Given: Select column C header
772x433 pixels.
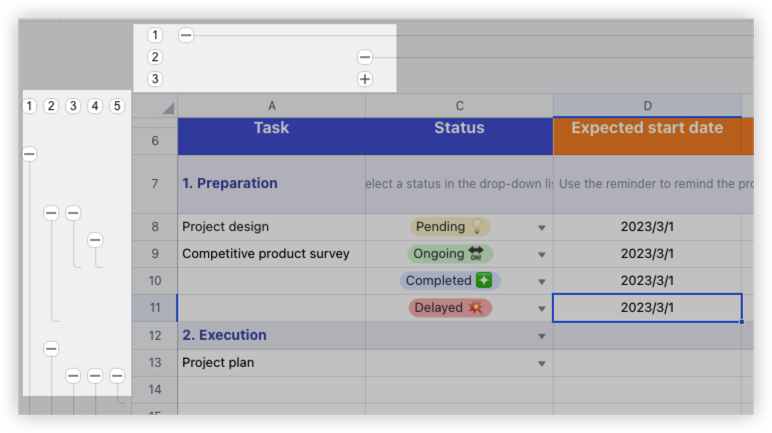Looking at the screenshot, I should [x=459, y=106].
